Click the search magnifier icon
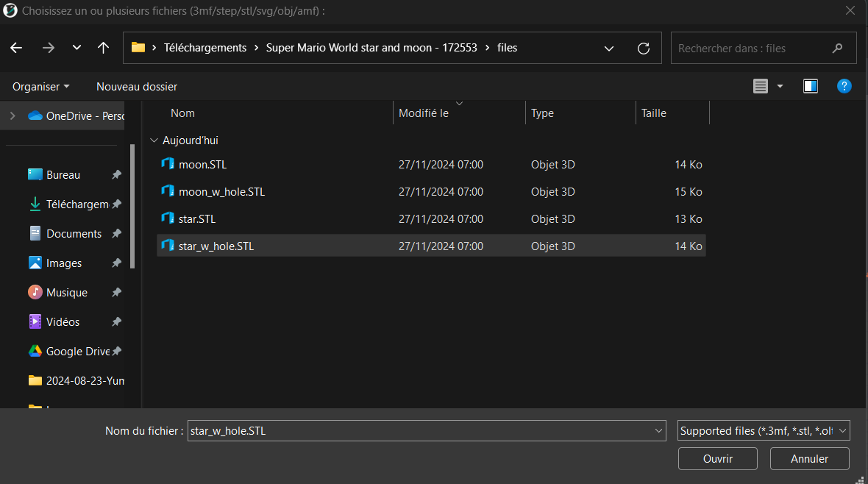The height and width of the screenshot is (484, 868). click(837, 48)
